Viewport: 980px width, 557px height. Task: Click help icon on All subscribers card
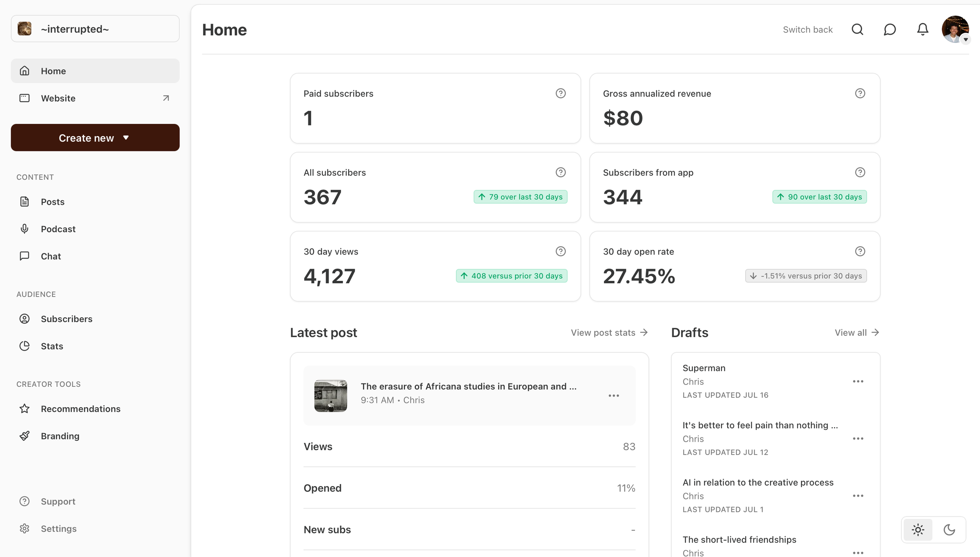[x=561, y=172]
